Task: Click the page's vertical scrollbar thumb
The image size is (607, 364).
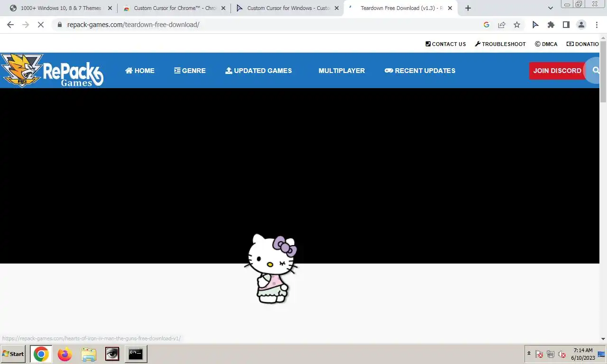Action: [x=603, y=71]
